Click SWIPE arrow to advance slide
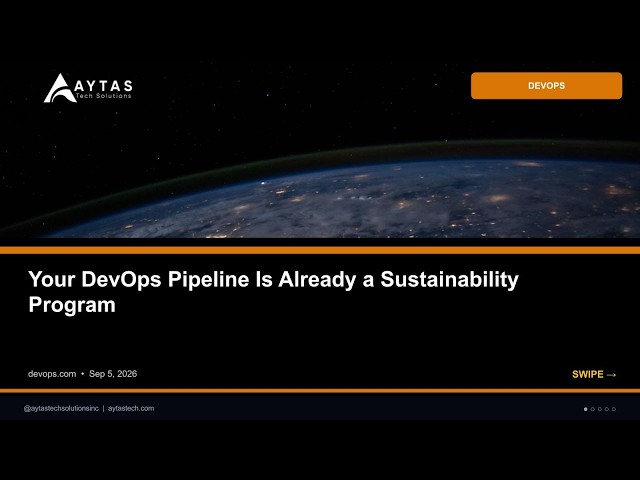The image size is (640, 480). (x=594, y=374)
